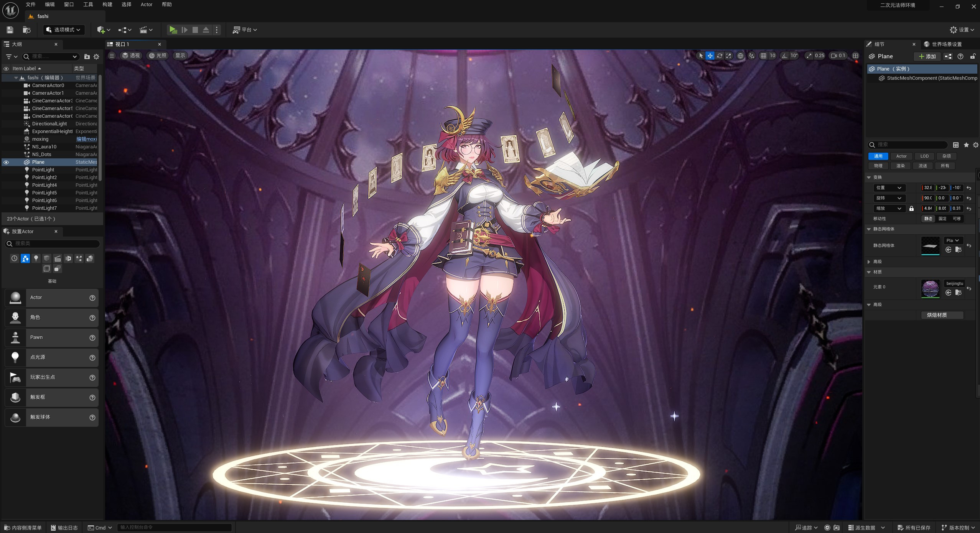
Task: Open the 透视 perspective view dropdown
Action: [x=131, y=56]
